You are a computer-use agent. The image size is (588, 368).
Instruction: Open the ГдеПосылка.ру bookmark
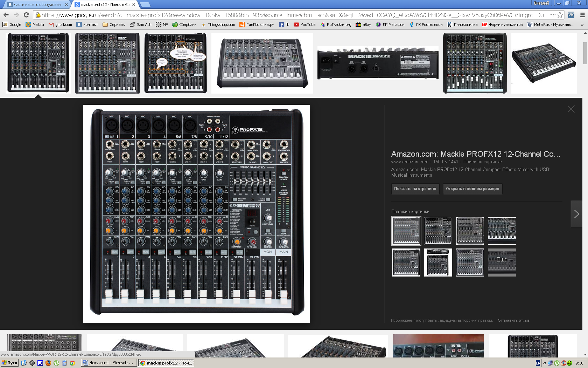pos(257,25)
